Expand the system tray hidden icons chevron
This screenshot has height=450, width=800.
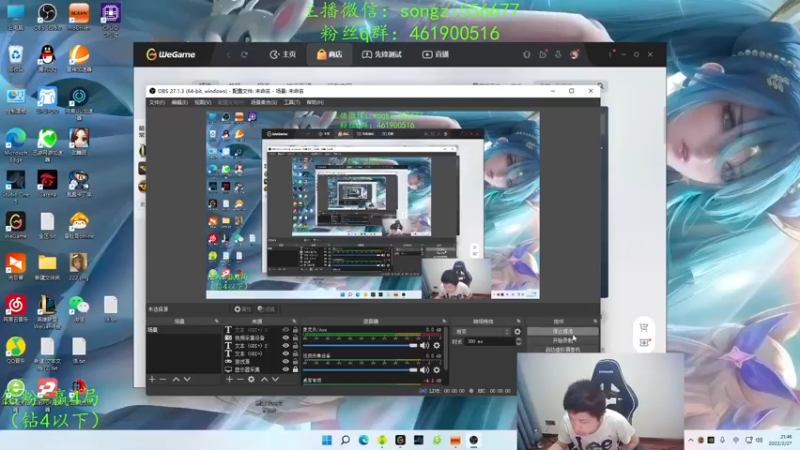pyautogui.click(x=690, y=440)
